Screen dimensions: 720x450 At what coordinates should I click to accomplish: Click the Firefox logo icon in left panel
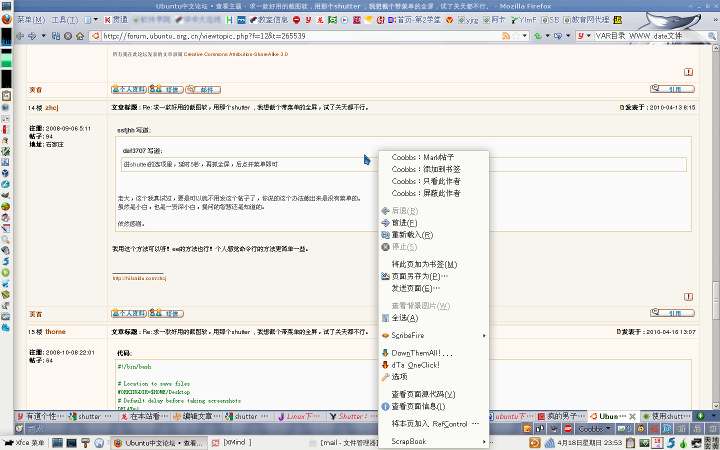coord(6,20)
